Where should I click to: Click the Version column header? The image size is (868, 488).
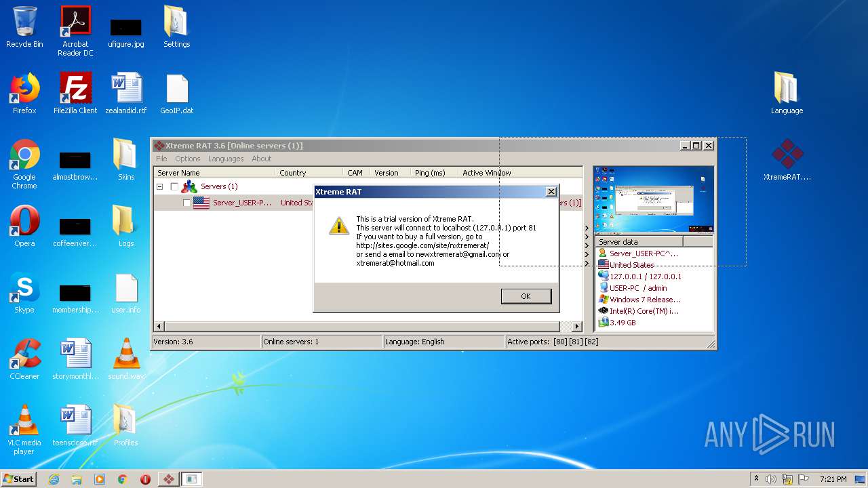(390, 173)
